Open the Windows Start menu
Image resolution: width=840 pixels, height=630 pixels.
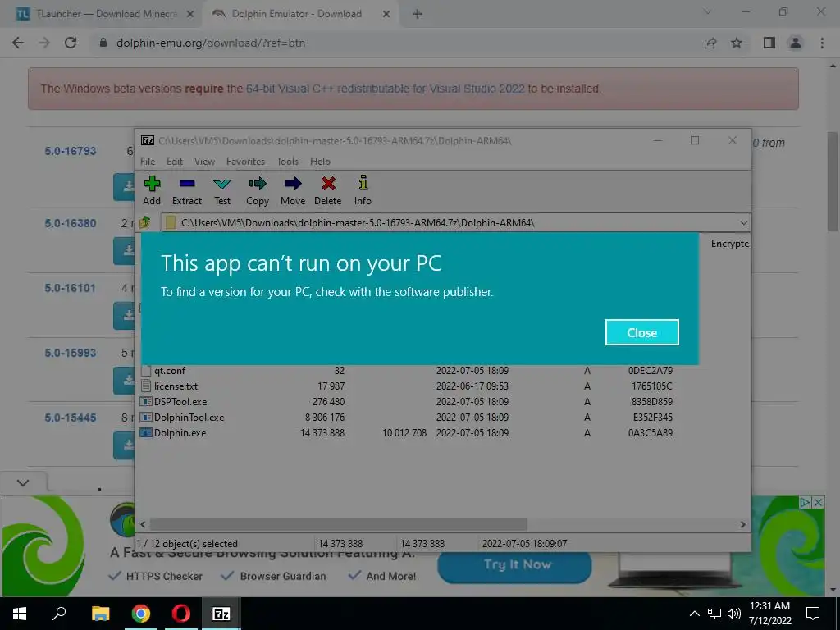[20, 614]
